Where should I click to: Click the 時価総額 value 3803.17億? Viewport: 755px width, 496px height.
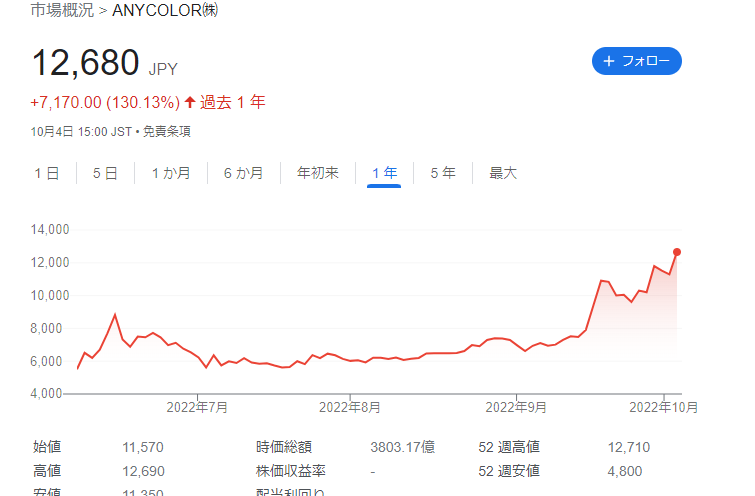(403, 447)
